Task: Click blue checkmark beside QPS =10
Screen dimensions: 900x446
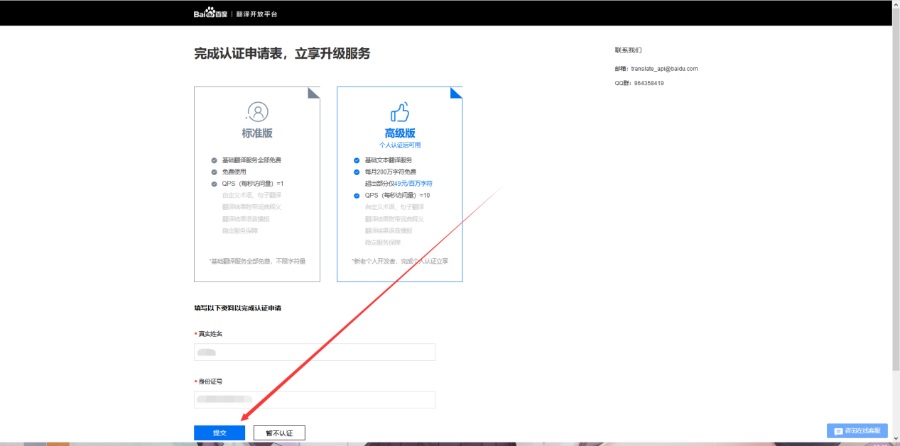Action: [356, 196]
